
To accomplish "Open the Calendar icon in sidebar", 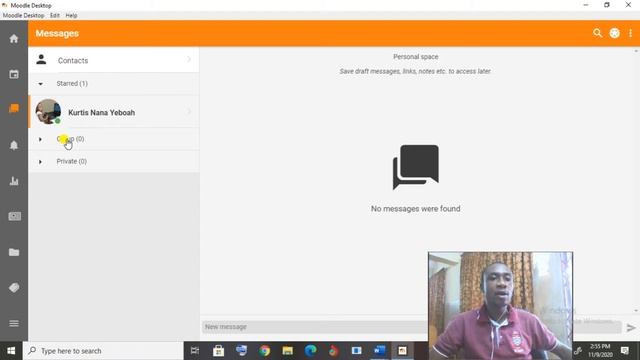I will pyautogui.click(x=14, y=74).
